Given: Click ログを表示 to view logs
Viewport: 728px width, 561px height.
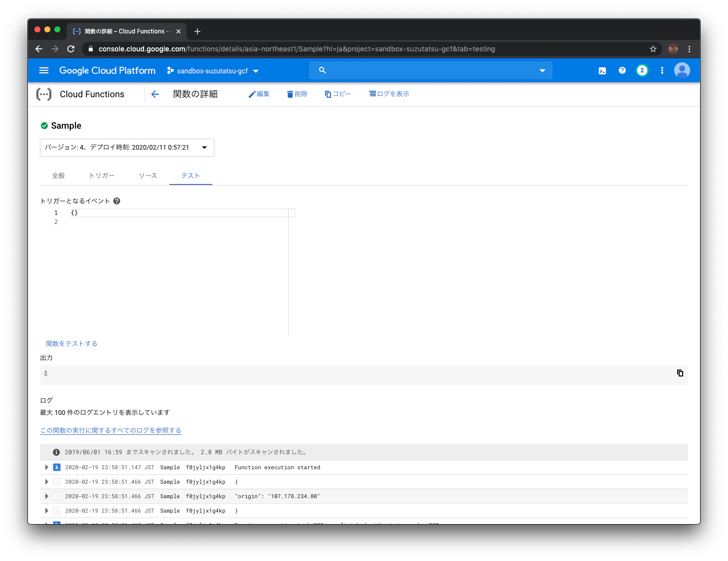Looking at the screenshot, I should tap(389, 94).
